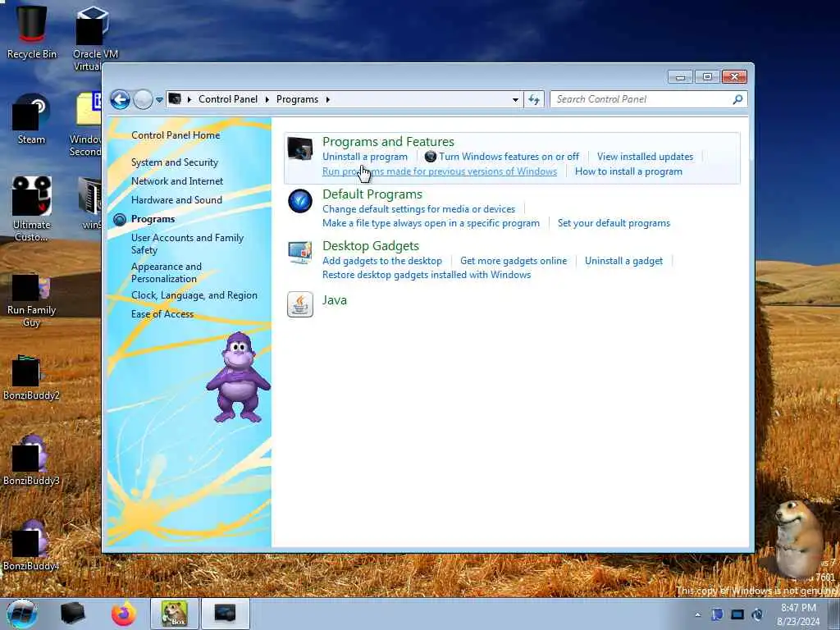The width and height of the screenshot is (840, 630).
Task: Change default settings for media or devices
Action: (x=418, y=209)
